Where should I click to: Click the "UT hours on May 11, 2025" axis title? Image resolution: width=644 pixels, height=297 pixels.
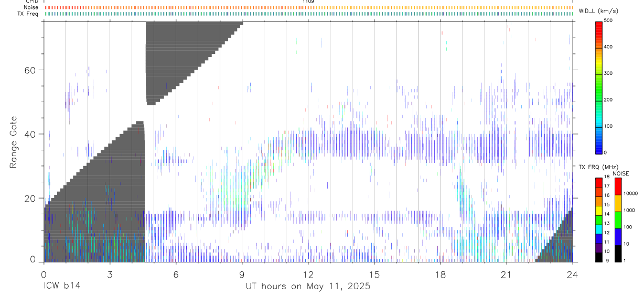(x=308, y=287)
